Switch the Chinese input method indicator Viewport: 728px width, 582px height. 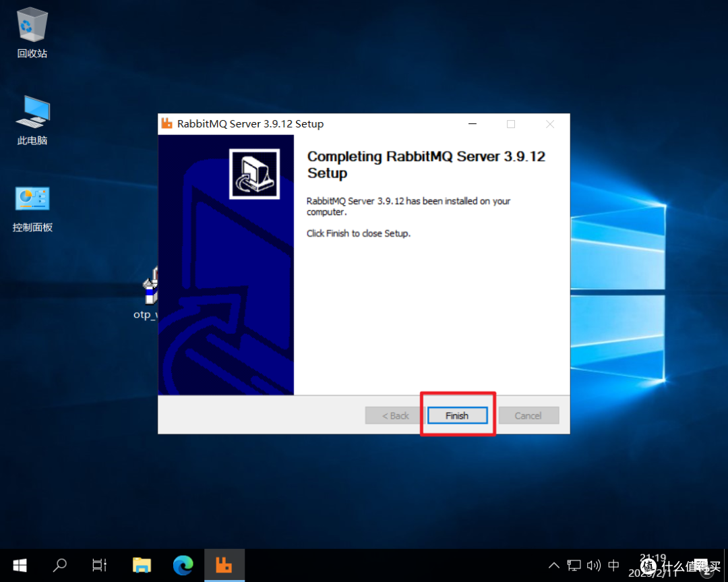point(614,565)
